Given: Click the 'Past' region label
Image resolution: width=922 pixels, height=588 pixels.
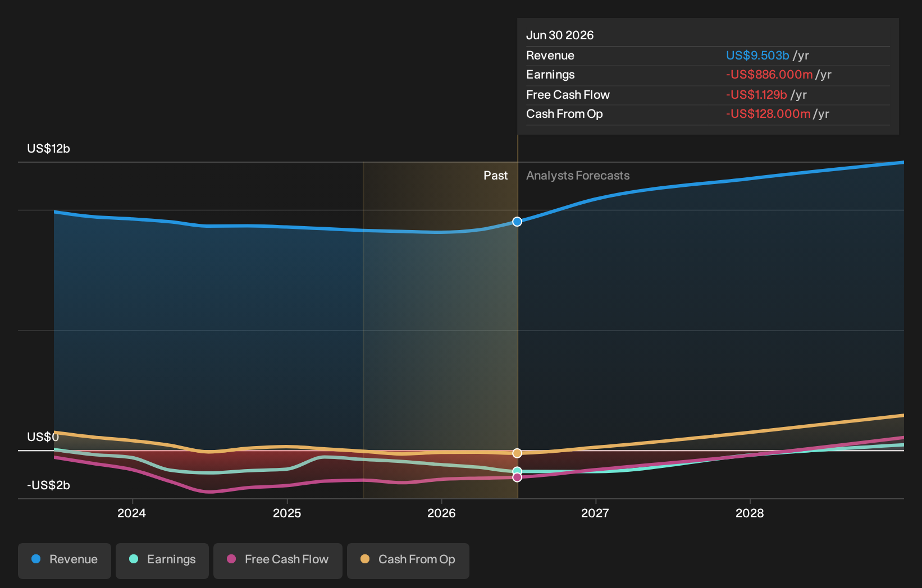Looking at the screenshot, I should point(496,176).
